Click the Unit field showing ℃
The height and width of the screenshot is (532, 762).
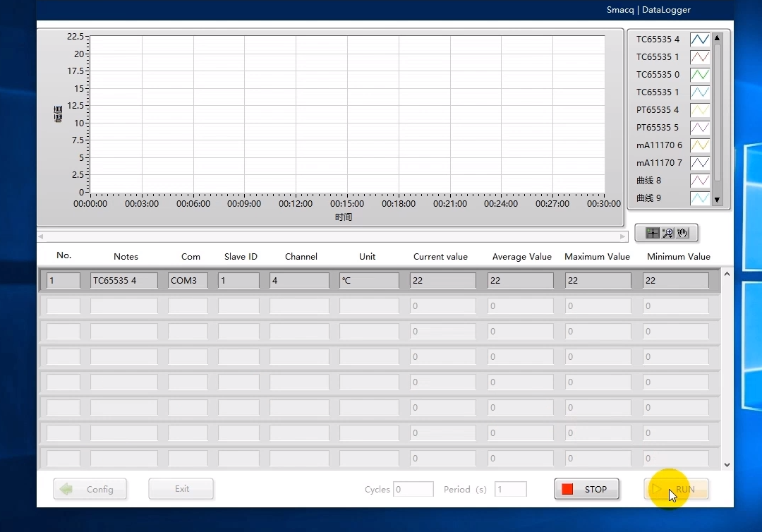click(369, 280)
